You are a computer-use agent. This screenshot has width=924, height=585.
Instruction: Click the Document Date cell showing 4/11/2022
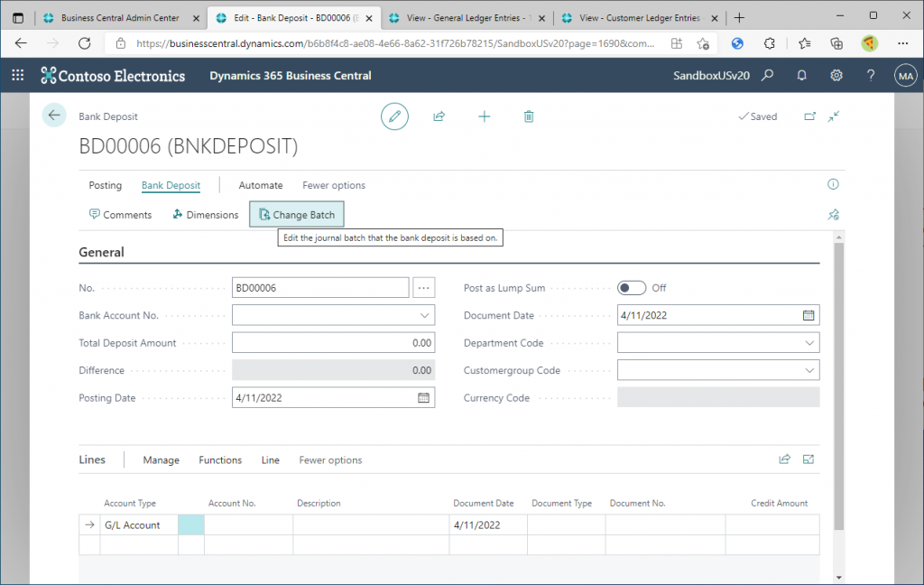pyautogui.click(x=488, y=525)
